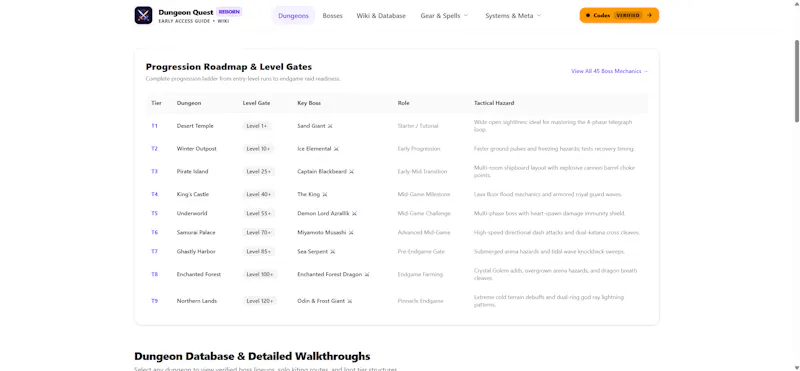The width and height of the screenshot is (800, 371).
Task: Click Dungeon Database & Detailed Walkthroughs heading
Action: click(252, 356)
